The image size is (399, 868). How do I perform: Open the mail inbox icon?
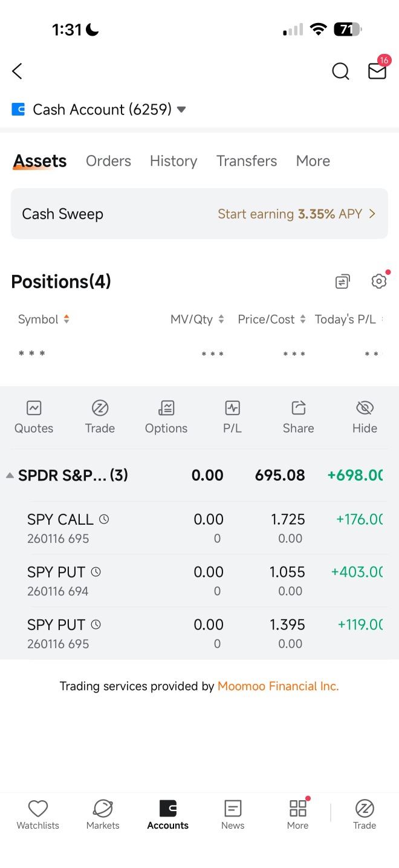pyautogui.click(x=377, y=71)
